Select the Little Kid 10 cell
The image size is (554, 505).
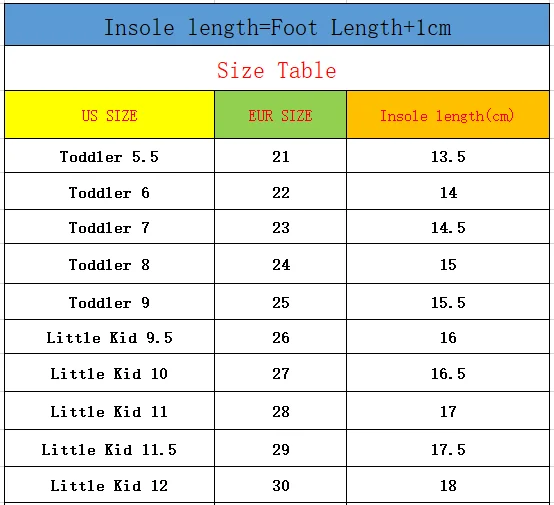pos(110,373)
